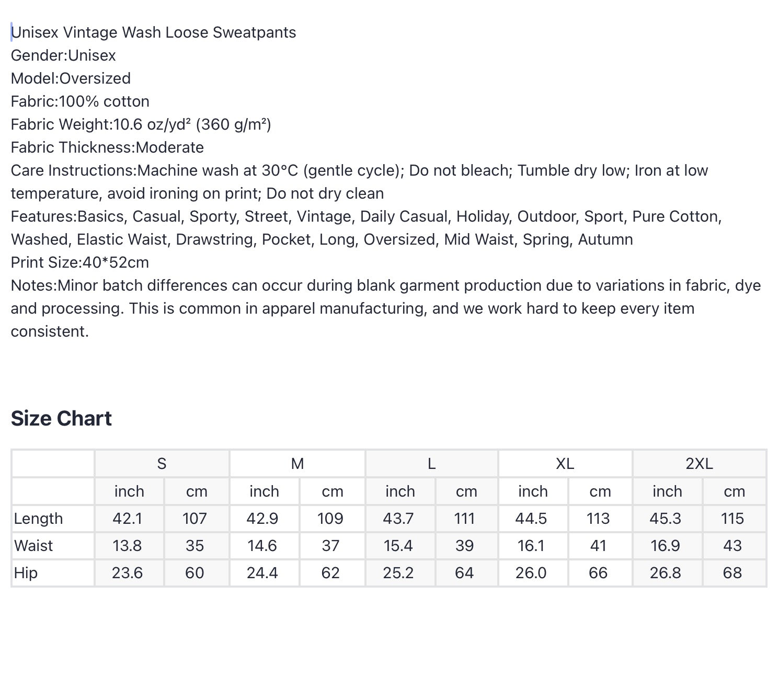
Task: Select the M size column header
Action: (297, 463)
